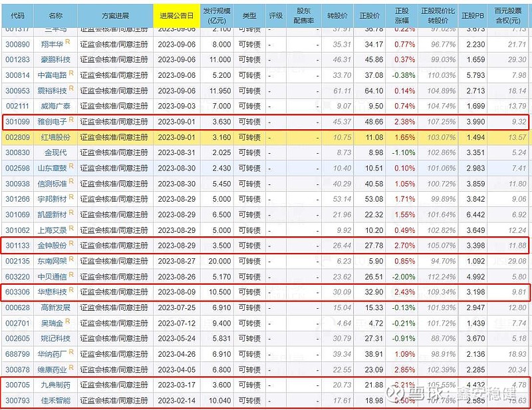
Task: Click the R marker beside 翔丰华
Action: point(68,42)
